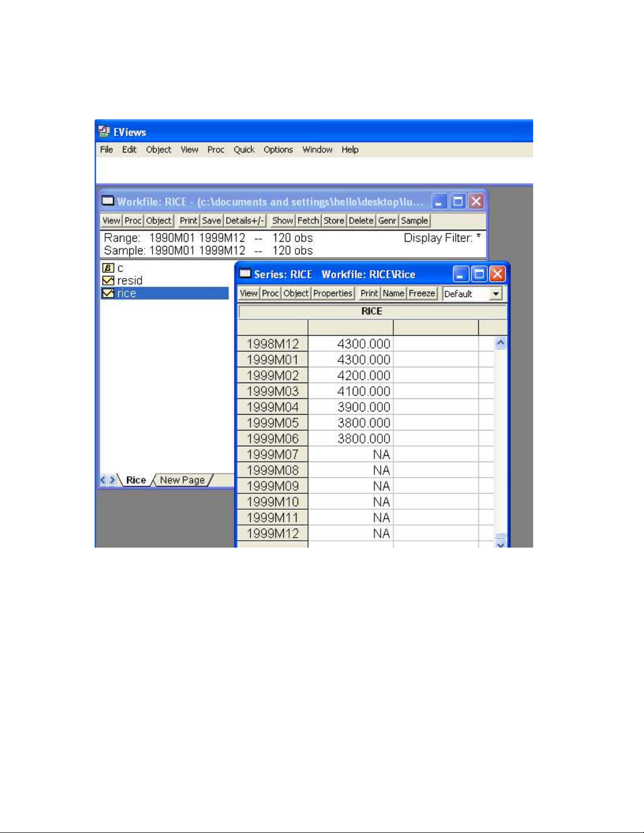The image size is (644, 833).
Task: Open the Proc menu in the main menu bar
Action: [216, 149]
